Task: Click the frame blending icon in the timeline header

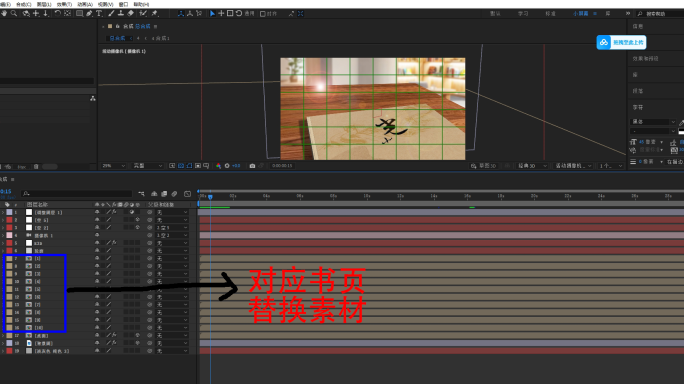Action: tap(164, 194)
